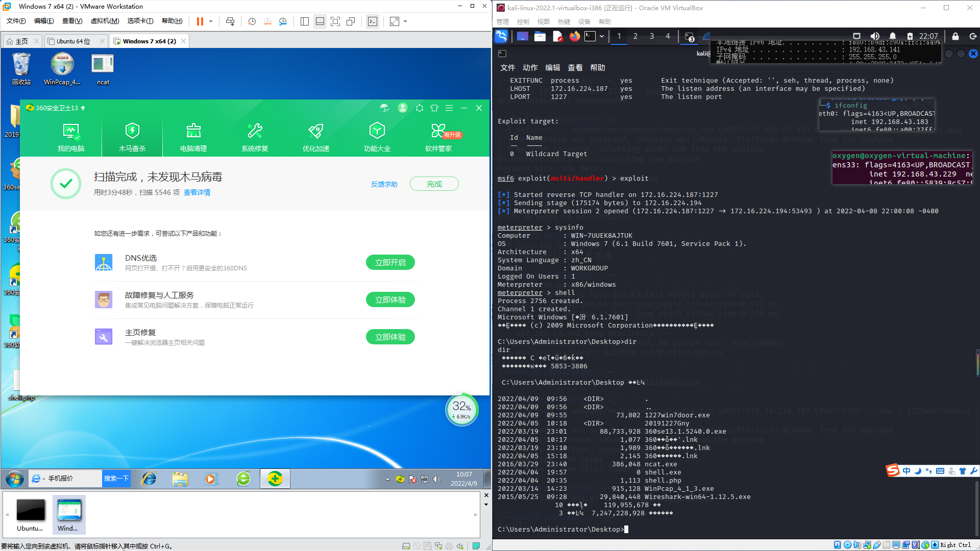Show hidden Windows tray icons arrow
This screenshot has height=551, width=980.
point(387,479)
